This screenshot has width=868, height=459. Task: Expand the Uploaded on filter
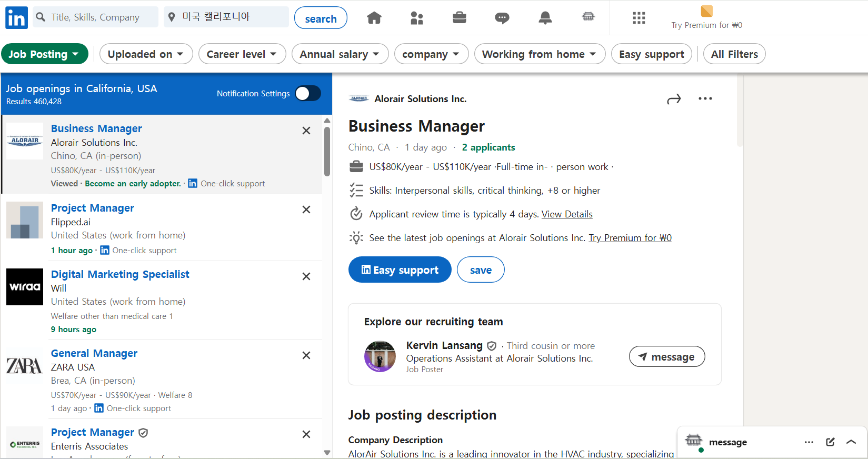[x=146, y=54]
